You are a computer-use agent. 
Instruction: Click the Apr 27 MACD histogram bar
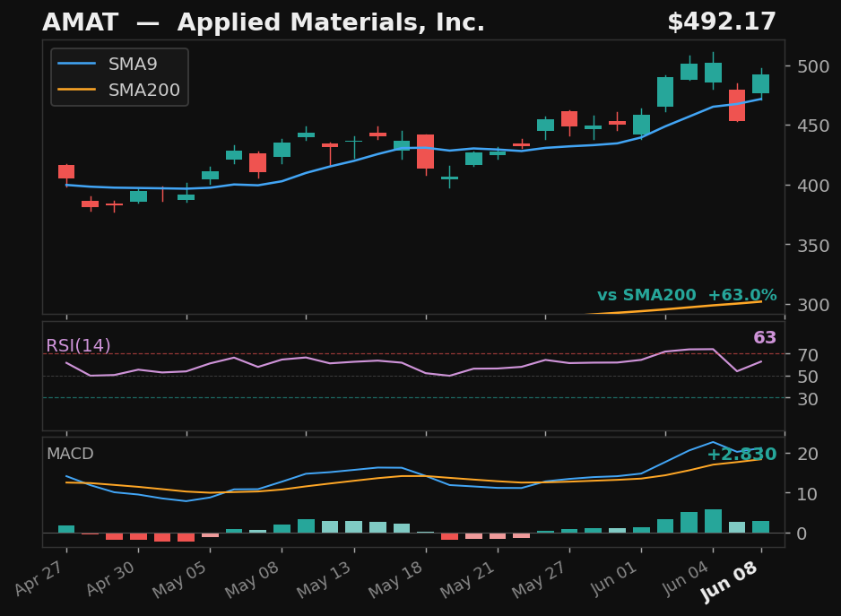pyautogui.click(x=66, y=529)
